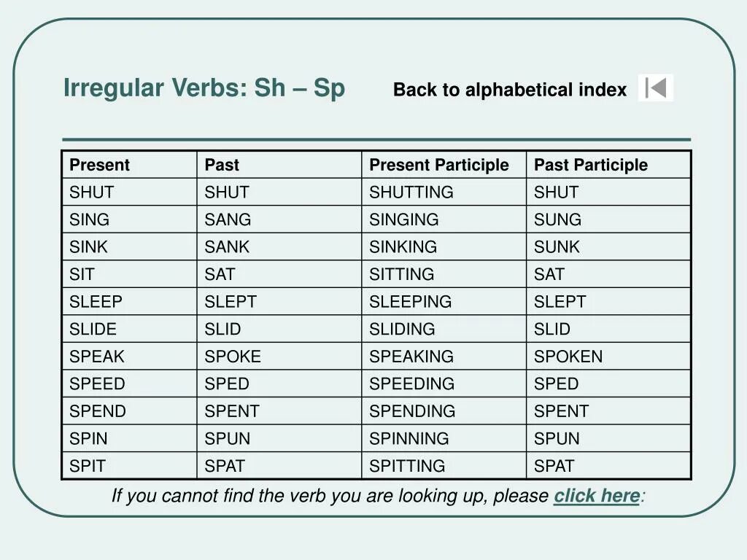Click the 'Past' column header cell
Image resolution: width=747 pixels, height=560 pixels.
point(222,166)
